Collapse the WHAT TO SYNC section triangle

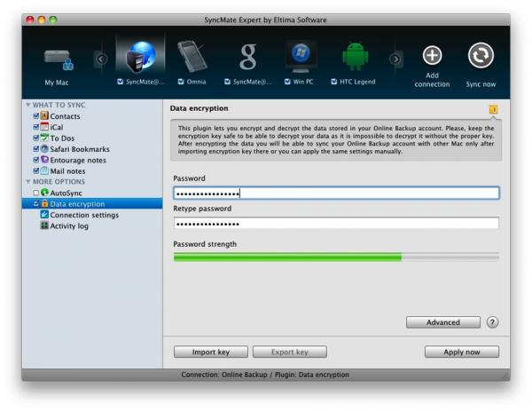[x=28, y=105]
